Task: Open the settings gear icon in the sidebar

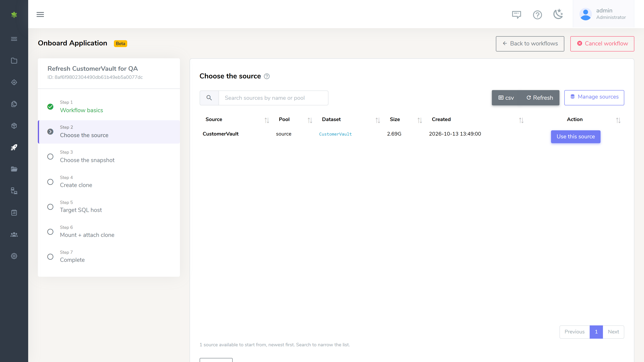Action: pyautogui.click(x=14, y=256)
